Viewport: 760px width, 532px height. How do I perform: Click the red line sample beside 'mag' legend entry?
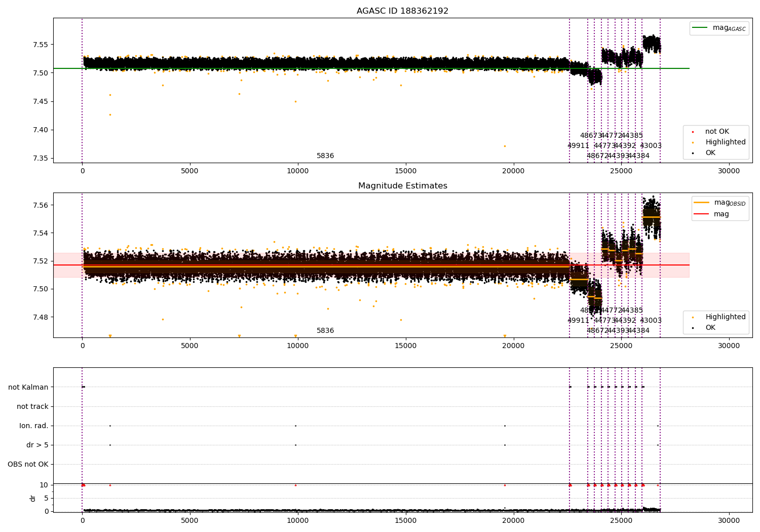[701, 214]
